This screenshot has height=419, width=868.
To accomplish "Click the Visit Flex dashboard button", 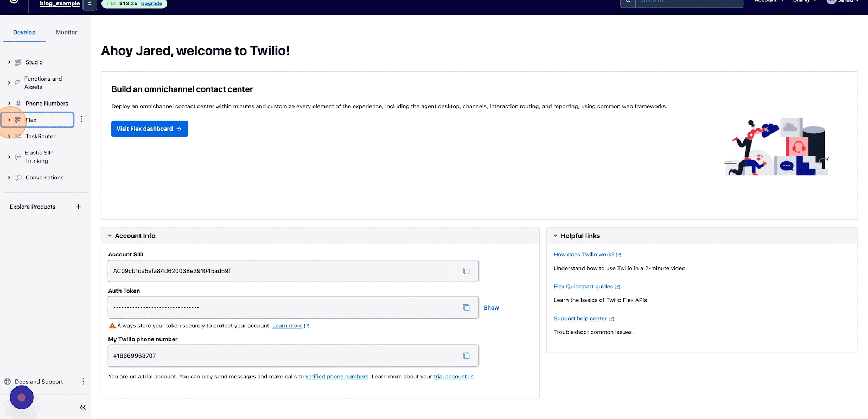I will pos(150,129).
